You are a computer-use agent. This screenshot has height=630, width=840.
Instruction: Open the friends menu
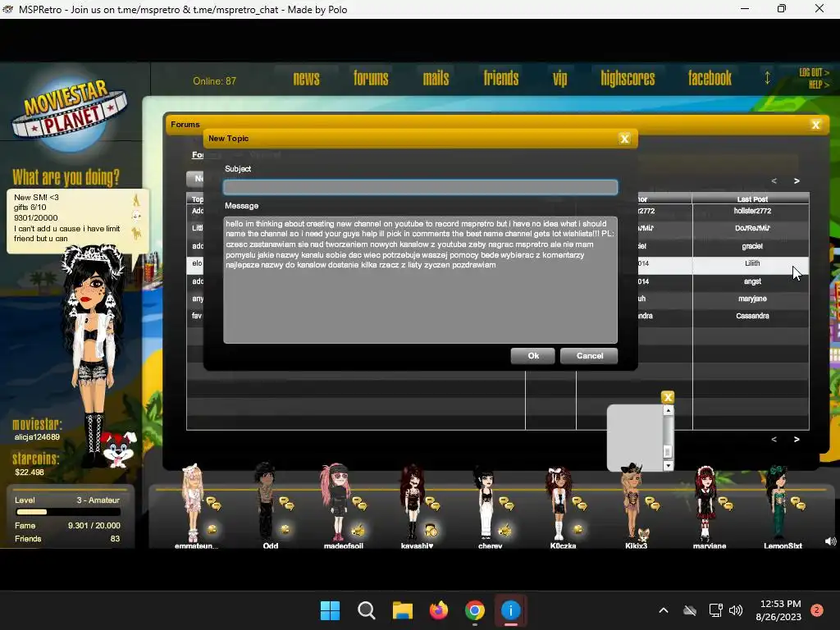coord(501,79)
